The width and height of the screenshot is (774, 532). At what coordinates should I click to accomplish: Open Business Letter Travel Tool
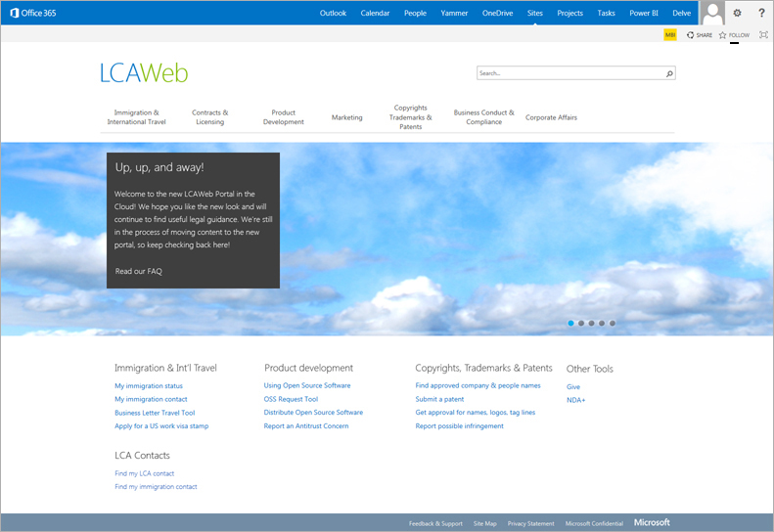[155, 413]
